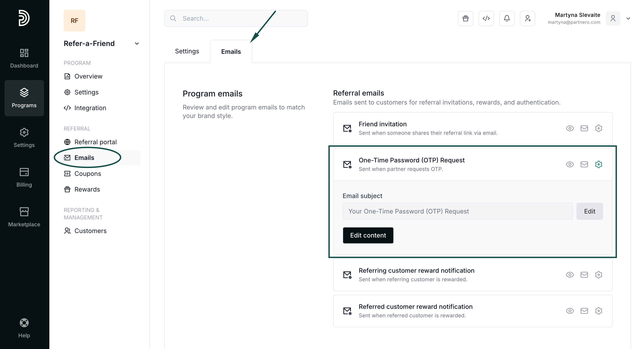This screenshot has height=349, width=644.
Task: Open Referral portal in the side menu
Action: pyautogui.click(x=95, y=142)
